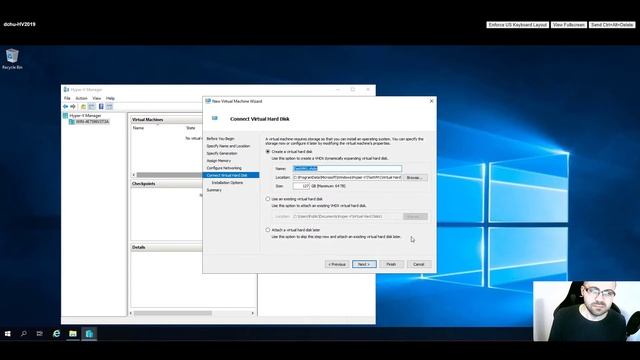This screenshot has width=640, height=360.
Task: Go to Configure Networking wizard step
Action: (224, 168)
